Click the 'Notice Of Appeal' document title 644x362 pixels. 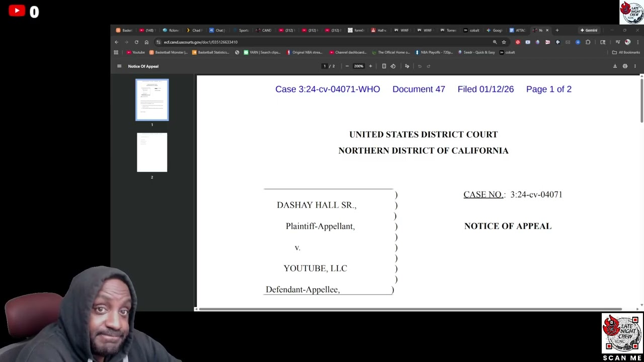143,66
